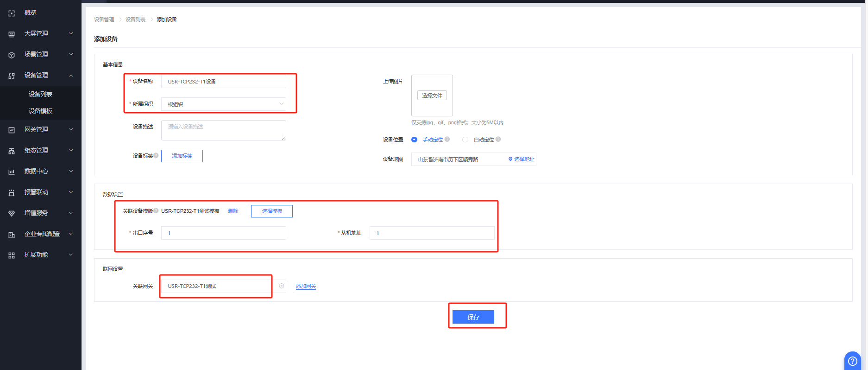Click the 扩展功能 grid icon

[12, 255]
